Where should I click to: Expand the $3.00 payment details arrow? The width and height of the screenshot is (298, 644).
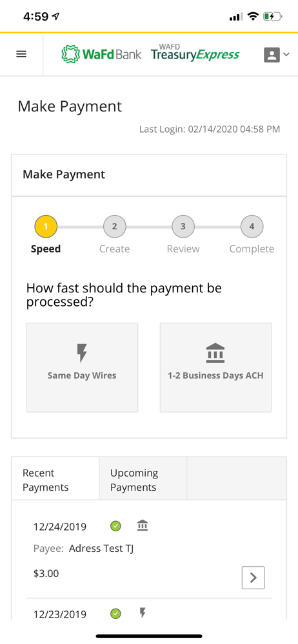click(x=253, y=578)
